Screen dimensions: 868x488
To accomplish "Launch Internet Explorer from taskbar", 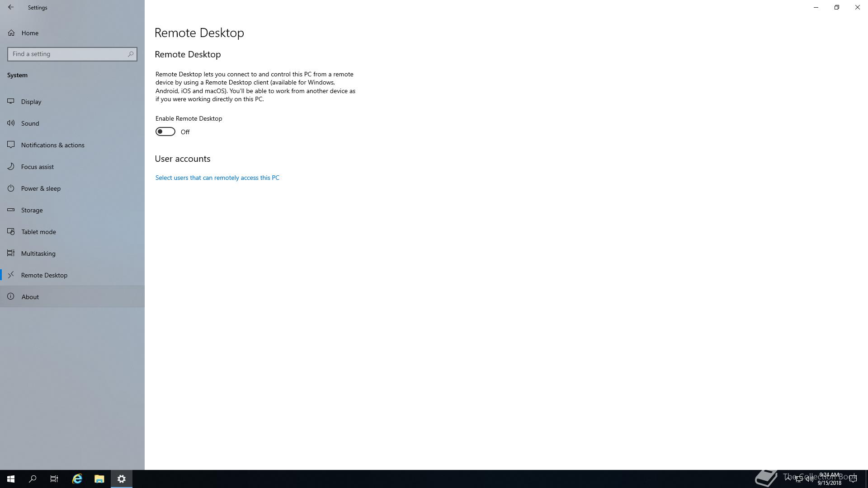I will click(77, 479).
